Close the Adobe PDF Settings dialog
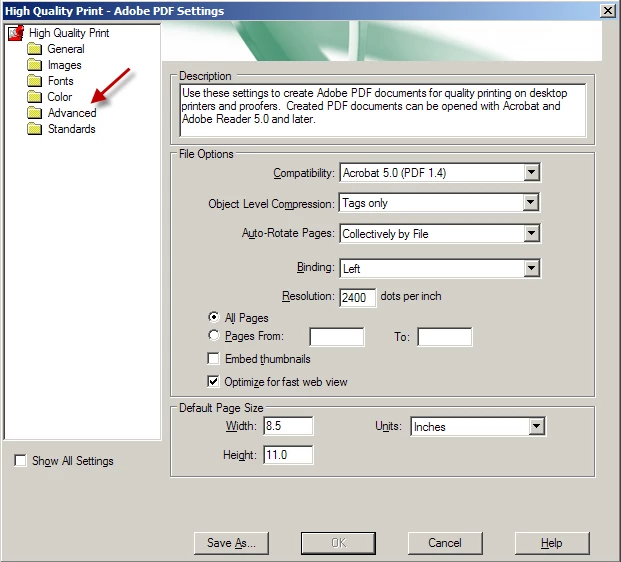This screenshot has height=562, width=621. [x=608, y=11]
